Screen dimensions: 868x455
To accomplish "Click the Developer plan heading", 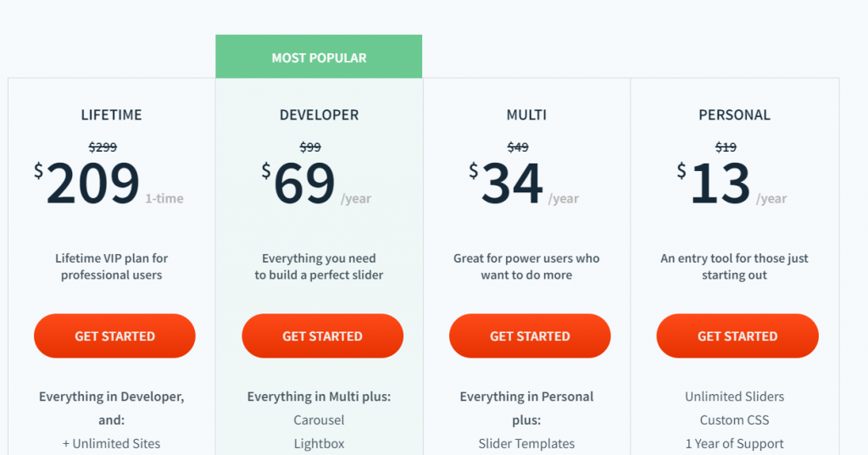I will click(x=319, y=114).
